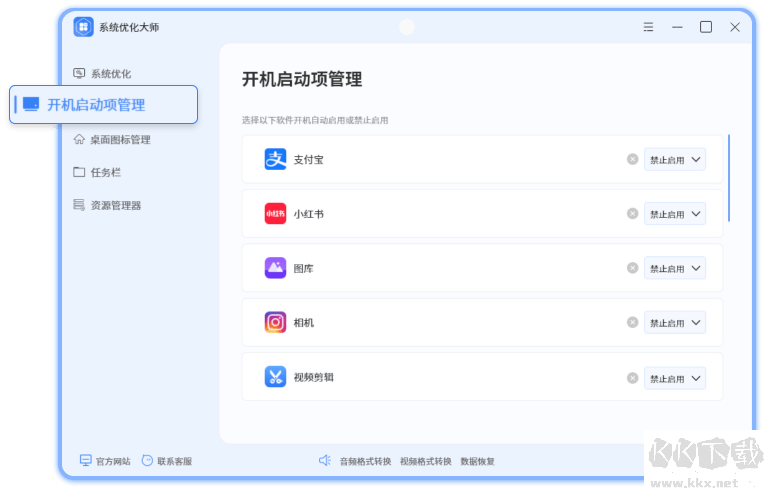This screenshot has width=765, height=490.
Task: Click the computer icon beside 官方网站
Action: click(85, 460)
